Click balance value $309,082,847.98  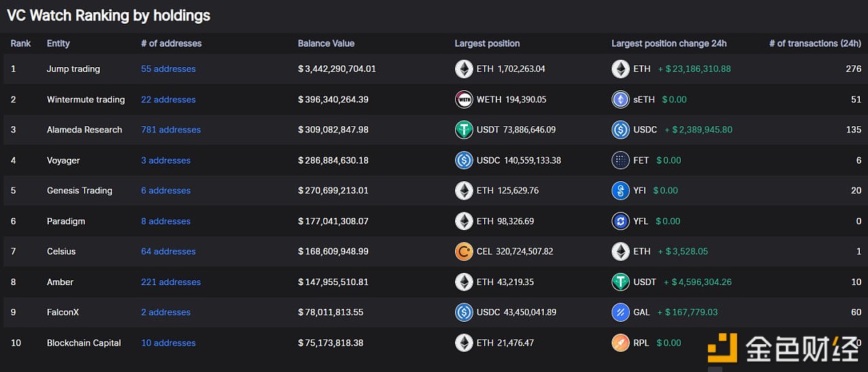(x=334, y=130)
